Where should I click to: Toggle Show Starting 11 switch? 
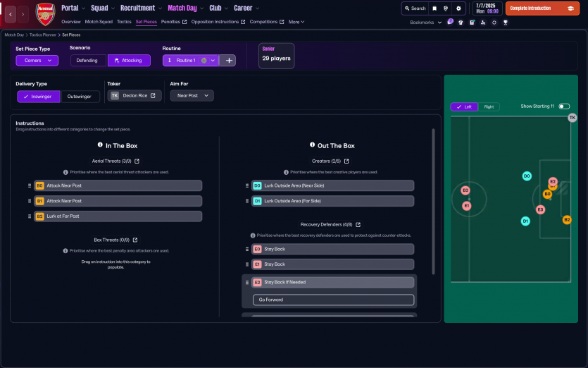pyautogui.click(x=563, y=106)
